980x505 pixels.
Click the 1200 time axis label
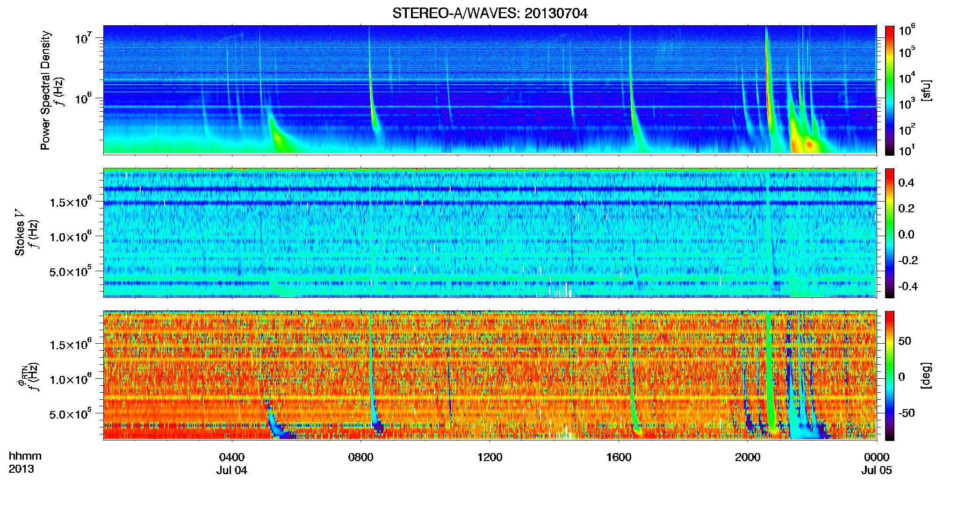pos(490,457)
